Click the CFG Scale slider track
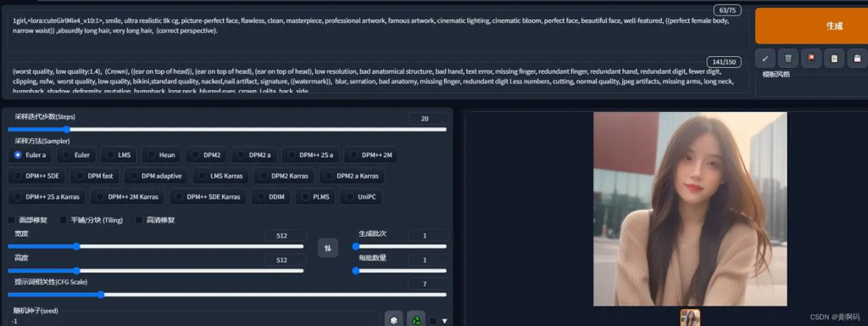 [x=227, y=295]
